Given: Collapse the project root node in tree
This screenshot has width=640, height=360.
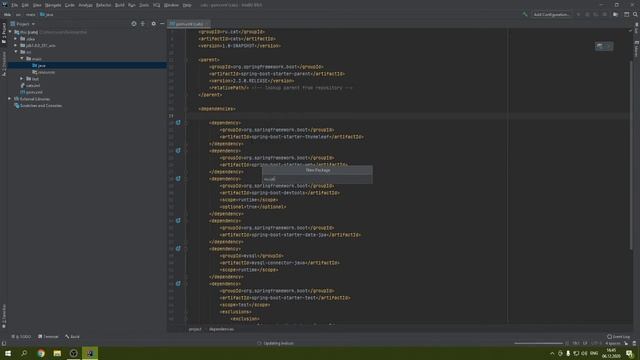Looking at the screenshot, I should click(10, 32).
